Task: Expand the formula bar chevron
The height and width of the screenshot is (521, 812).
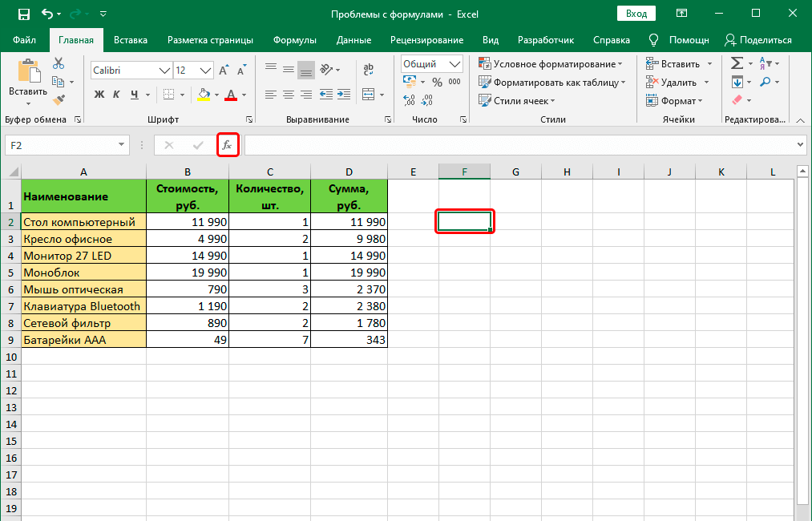Action: coord(801,145)
